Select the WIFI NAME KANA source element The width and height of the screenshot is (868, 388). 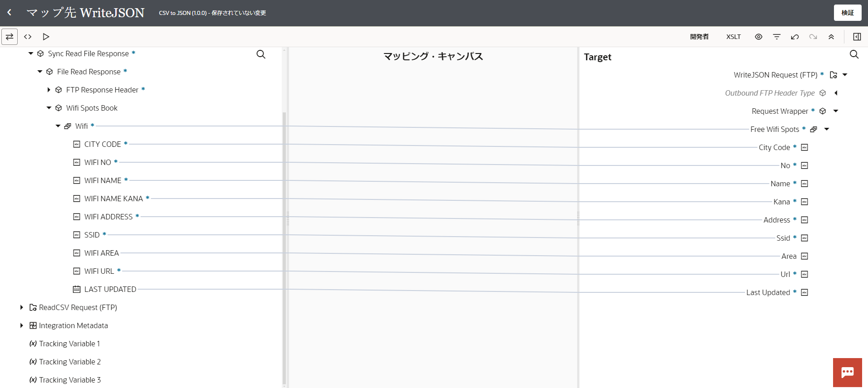coord(113,199)
